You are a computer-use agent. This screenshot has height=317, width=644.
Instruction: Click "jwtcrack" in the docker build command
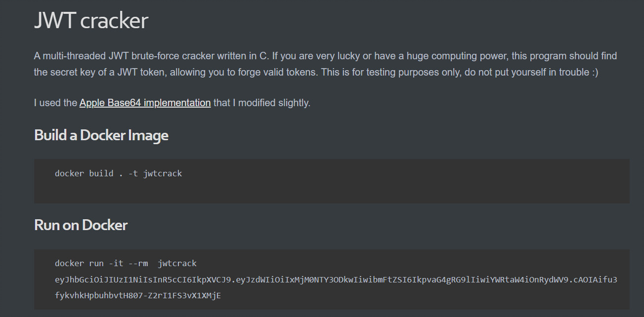tap(163, 173)
